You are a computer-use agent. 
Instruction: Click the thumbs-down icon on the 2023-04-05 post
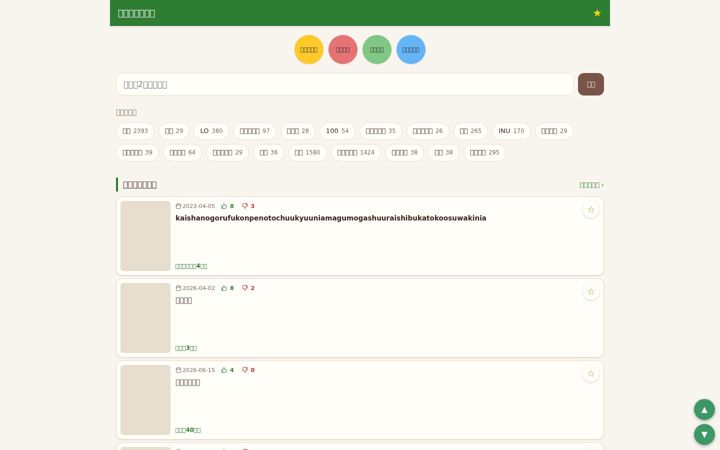245,206
